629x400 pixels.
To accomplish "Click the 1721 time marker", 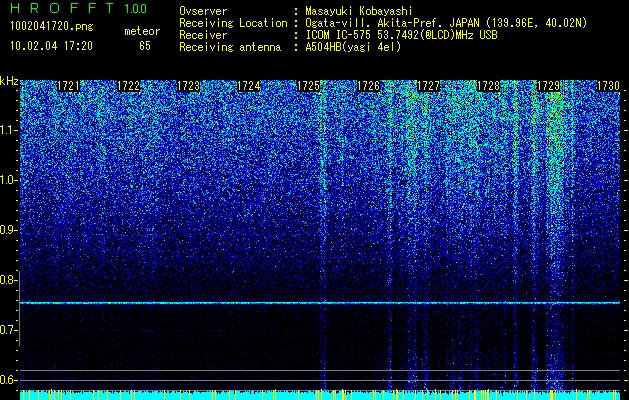I will [68, 86].
